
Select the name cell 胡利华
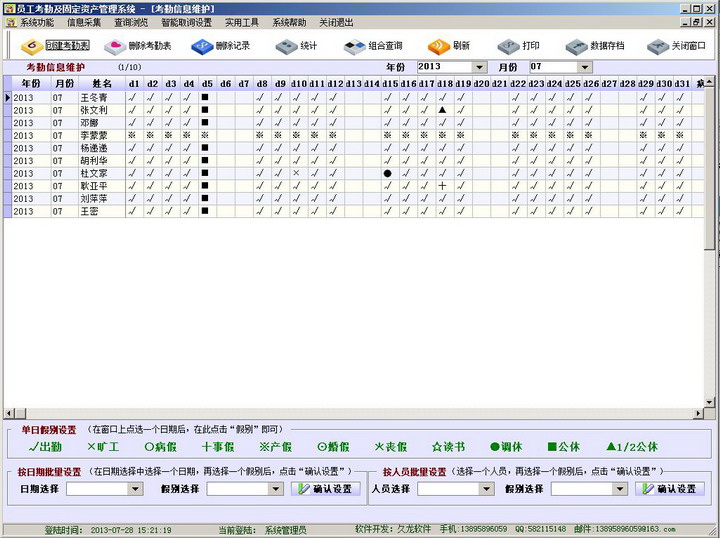coord(102,161)
